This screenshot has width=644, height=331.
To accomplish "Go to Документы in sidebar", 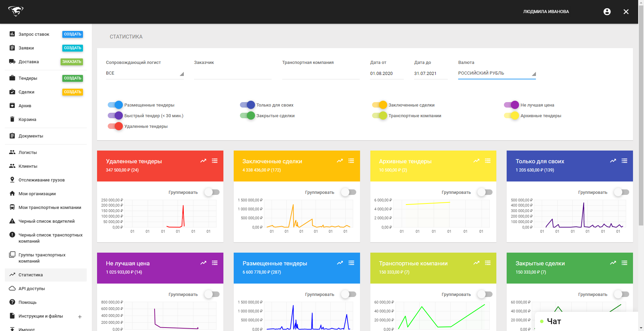I will [x=31, y=136].
